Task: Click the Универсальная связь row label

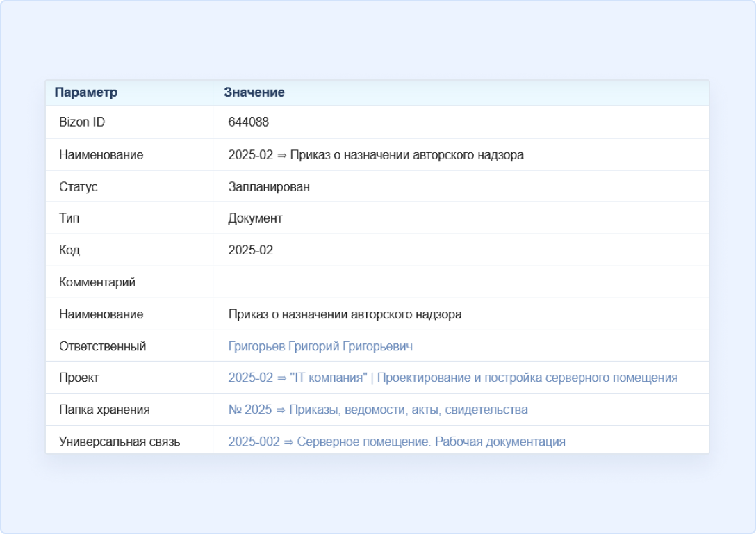Action: (x=120, y=442)
